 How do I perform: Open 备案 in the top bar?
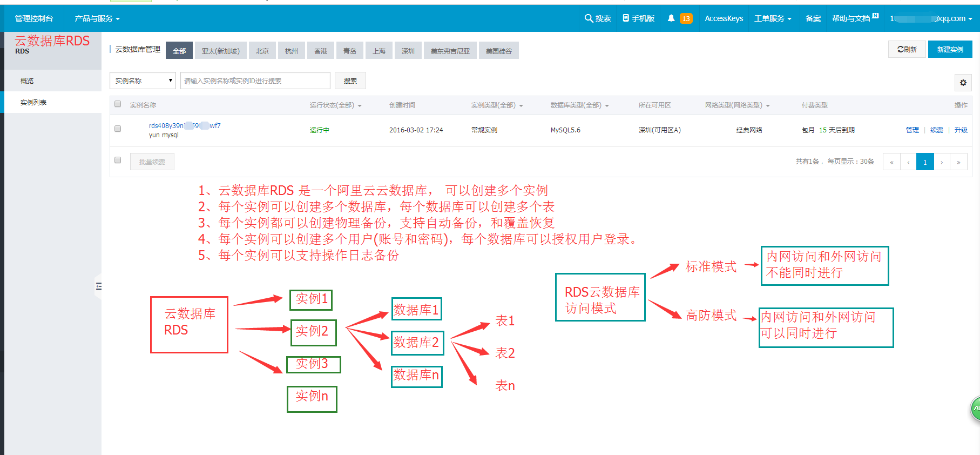pos(813,18)
